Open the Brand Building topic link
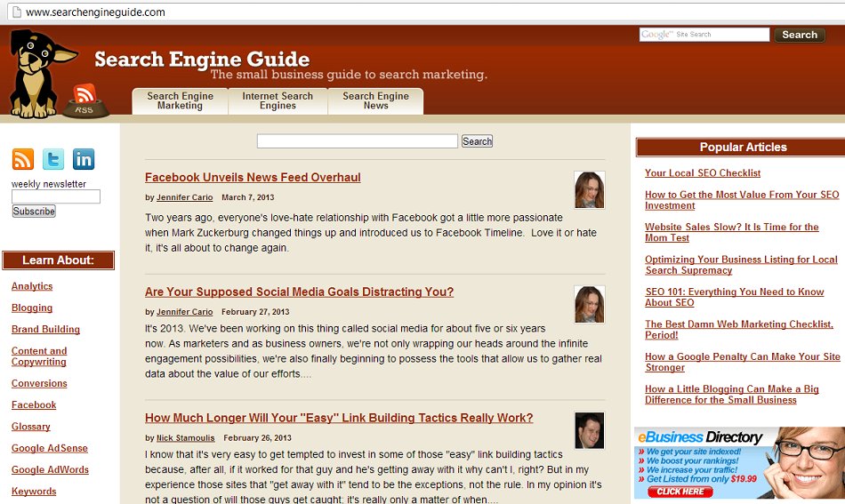 point(45,329)
